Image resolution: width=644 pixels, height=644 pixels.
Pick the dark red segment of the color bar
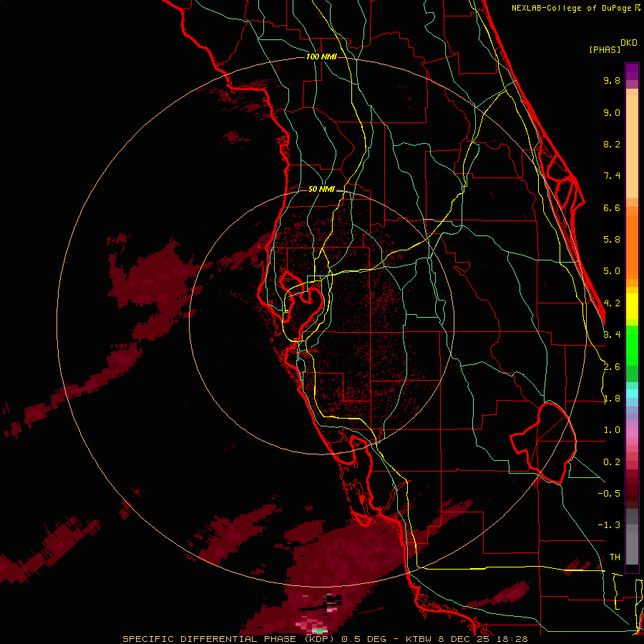[632, 491]
